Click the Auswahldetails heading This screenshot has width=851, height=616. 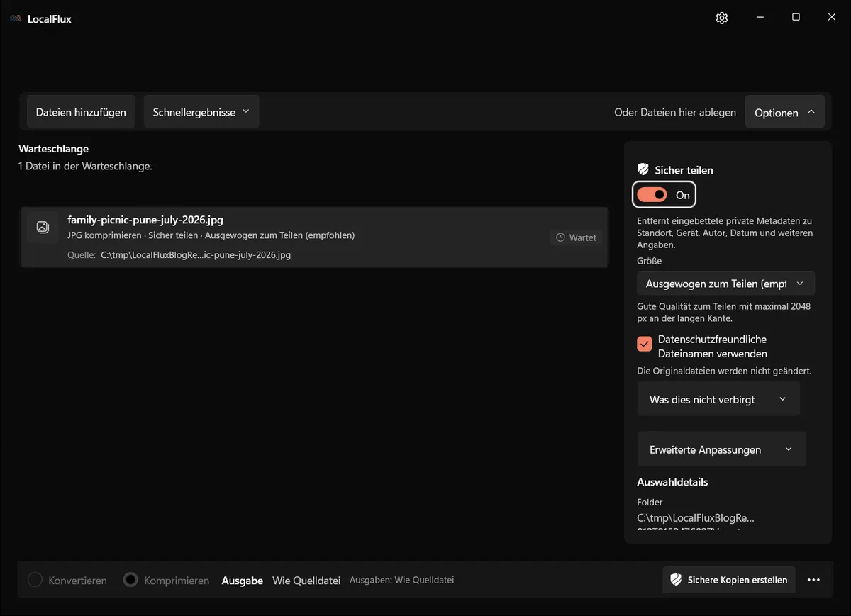(x=672, y=482)
